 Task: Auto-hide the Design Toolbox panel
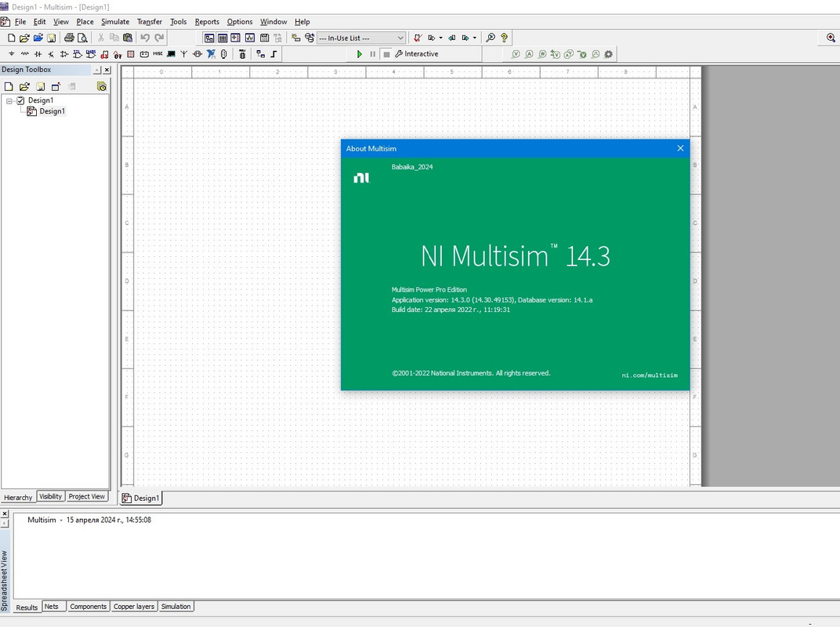97,70
